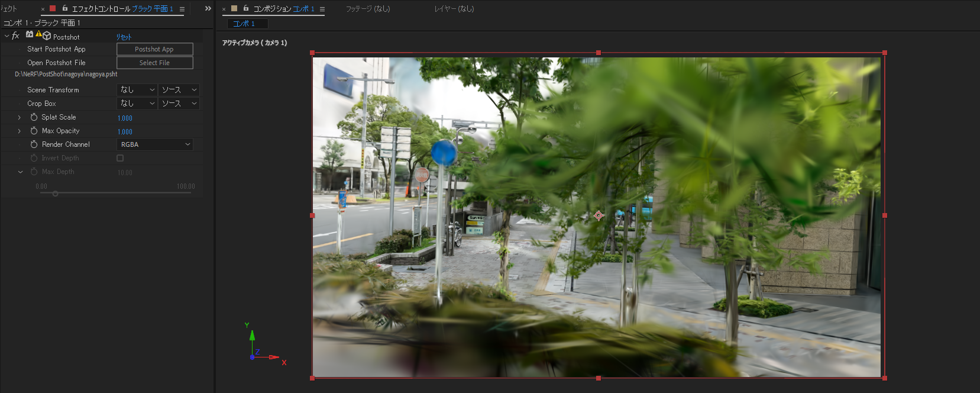Click the アクティブカメラ (カメラ 1) view label
Screen dimensions: 980x393
(x=254, y=43)
